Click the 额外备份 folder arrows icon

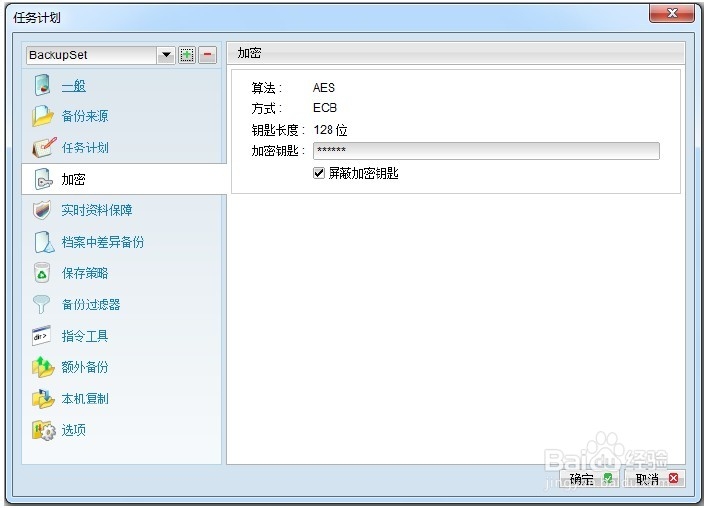(x=43, y=367)
